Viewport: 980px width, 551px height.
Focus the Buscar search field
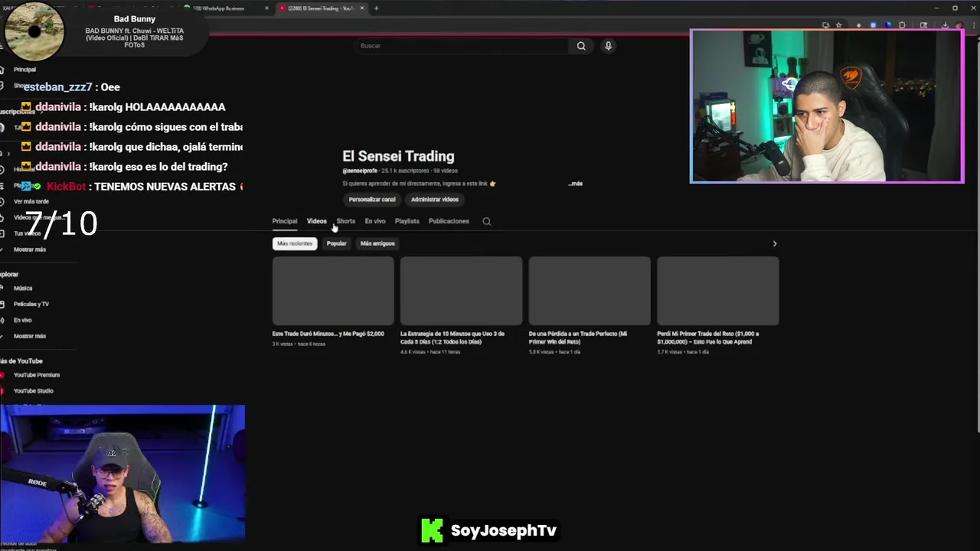463,46
